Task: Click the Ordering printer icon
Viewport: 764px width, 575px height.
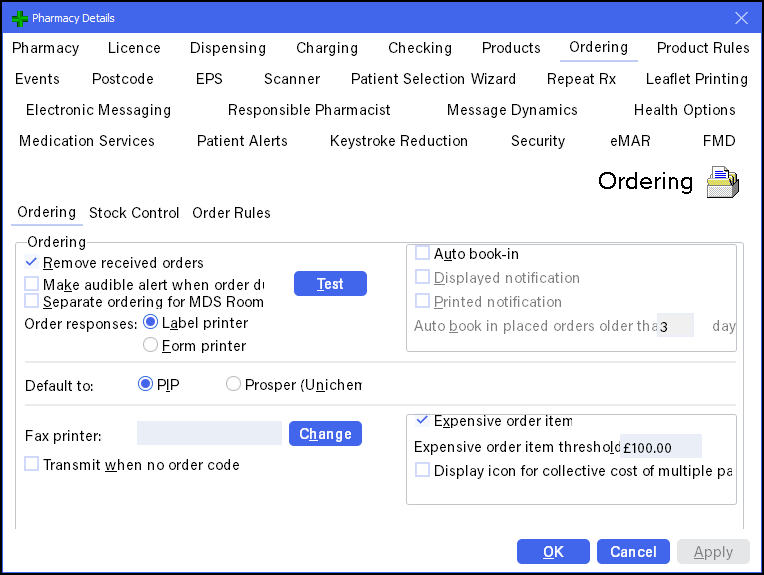Action: pyautogui.click(x=722, y=182)
